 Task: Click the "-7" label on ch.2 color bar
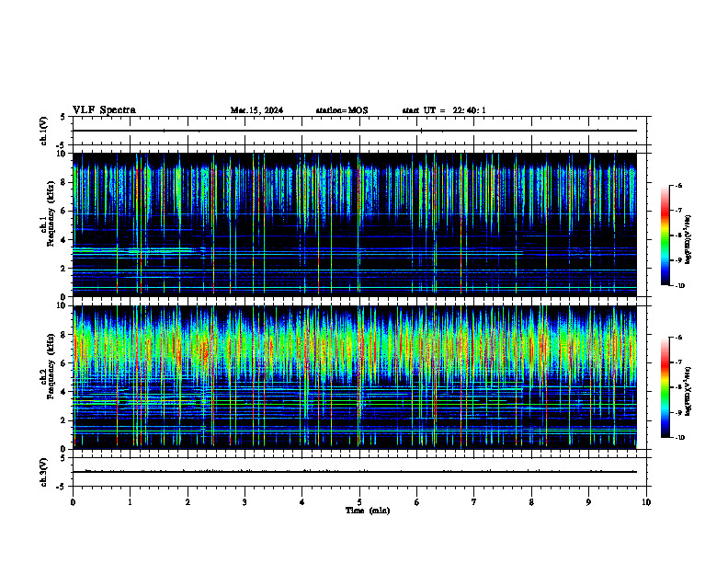coord(678,362)
